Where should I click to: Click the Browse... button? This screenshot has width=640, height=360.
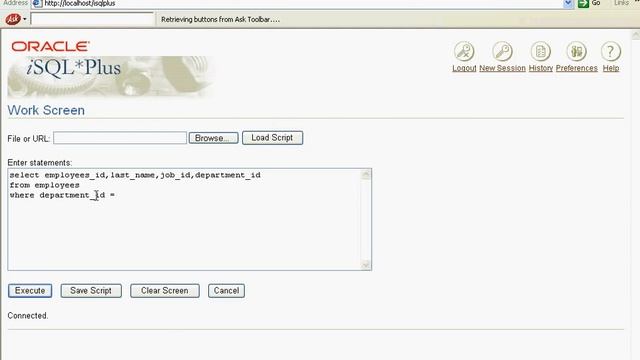click(x=213, y=138)
